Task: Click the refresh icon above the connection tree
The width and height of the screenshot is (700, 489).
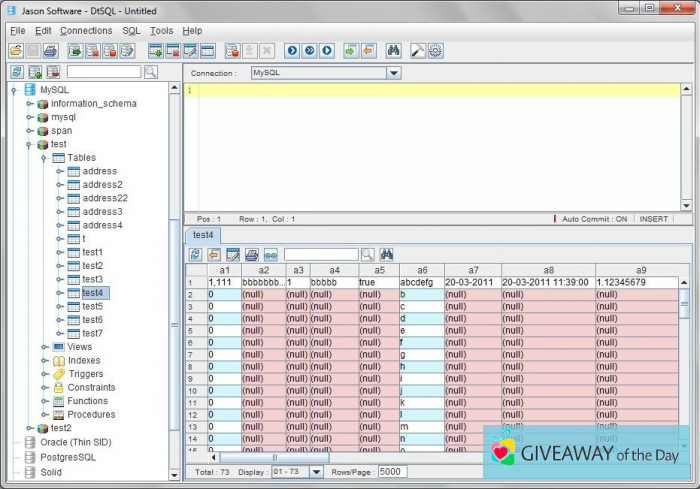Action: [17, 72]
